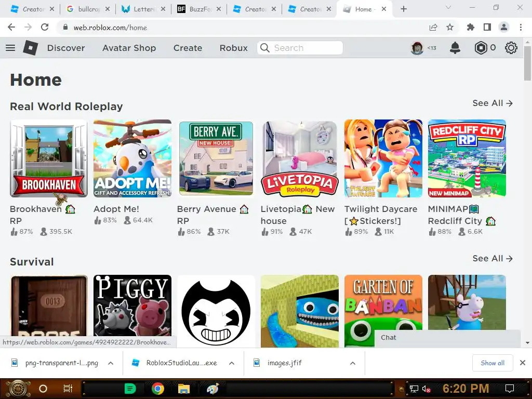Share this page from address bar

pyautogui.click(x=433, y=27)
